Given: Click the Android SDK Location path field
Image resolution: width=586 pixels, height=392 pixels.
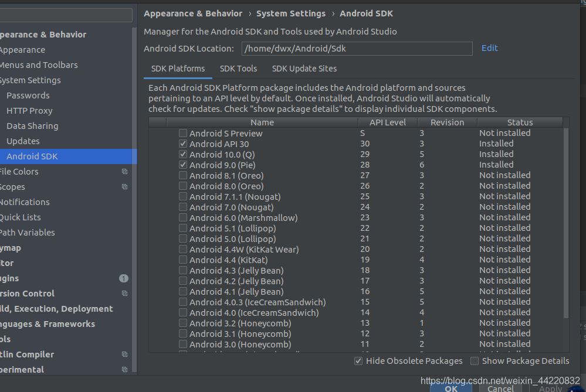Looking at the screenshot, I should point(357,49).
